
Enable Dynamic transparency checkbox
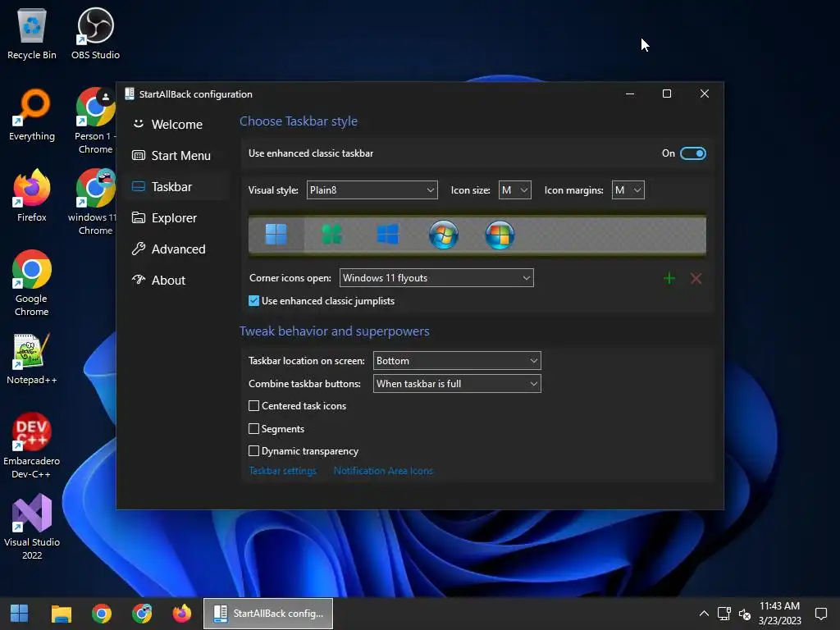pyautogui.click(x=254, y=451)
